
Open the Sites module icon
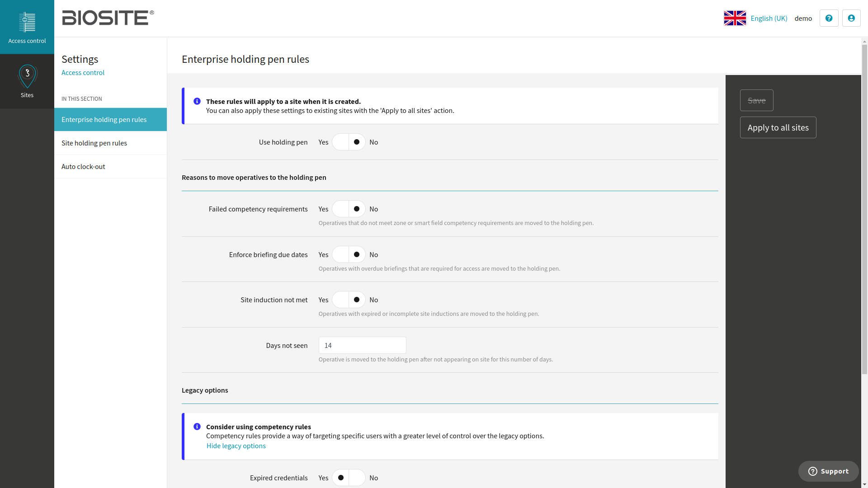[27, 81]
